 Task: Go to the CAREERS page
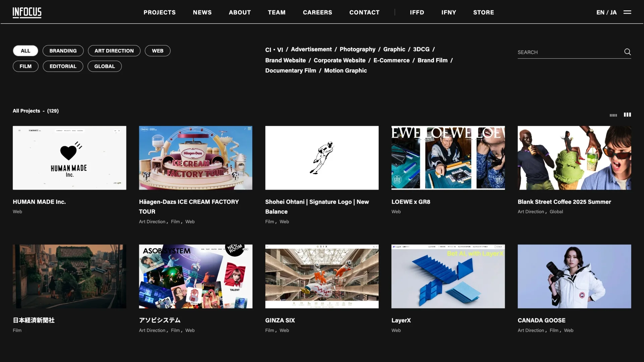click(x=317, y=12)
